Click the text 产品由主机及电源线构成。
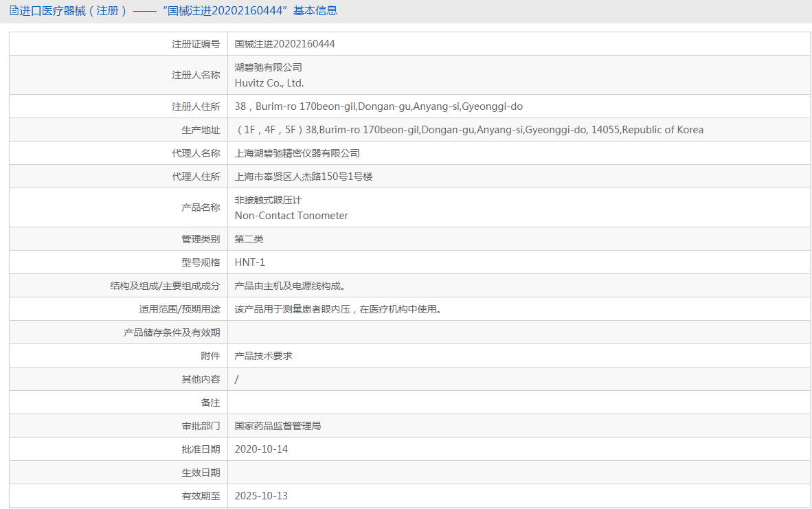 tap(290, 286)
